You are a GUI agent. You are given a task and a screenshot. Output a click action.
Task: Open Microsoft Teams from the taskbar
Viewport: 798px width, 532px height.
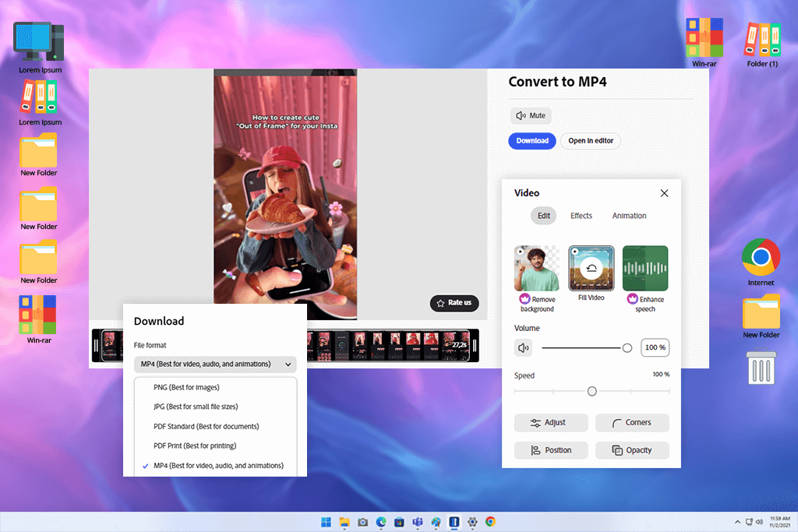pos(418,522)
